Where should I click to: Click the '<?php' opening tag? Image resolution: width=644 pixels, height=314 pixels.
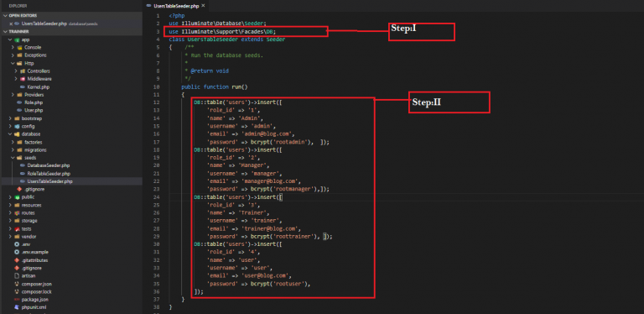pyautogui.click(x=177, y=16)
